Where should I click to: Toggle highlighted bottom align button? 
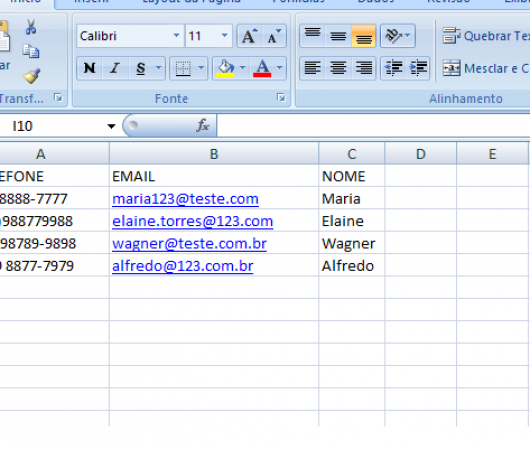pyautogui.click(x=364, y=35)
